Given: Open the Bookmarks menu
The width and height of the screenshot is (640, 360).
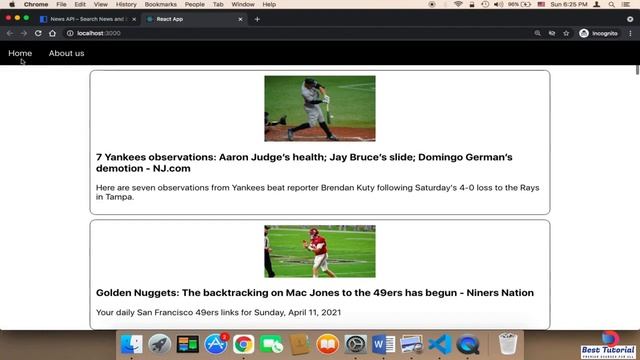Looking at the screenshot, I should coord(160,4).
